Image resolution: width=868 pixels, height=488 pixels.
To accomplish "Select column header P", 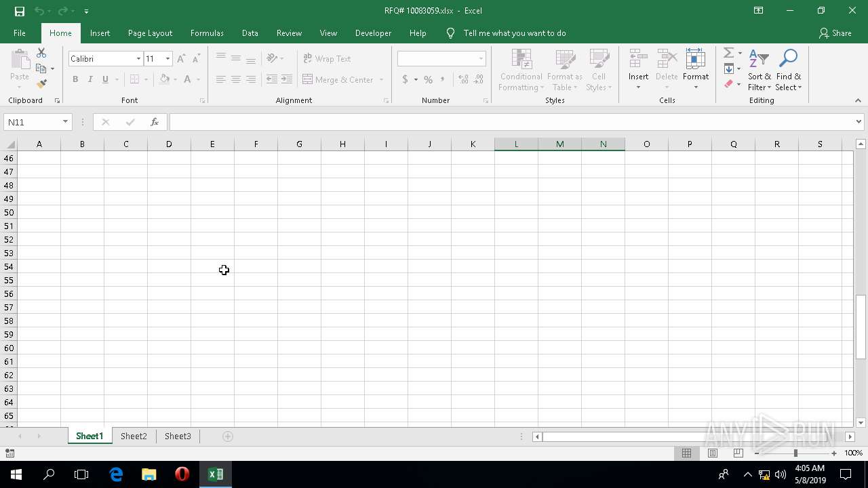I will tap(690, 144).
